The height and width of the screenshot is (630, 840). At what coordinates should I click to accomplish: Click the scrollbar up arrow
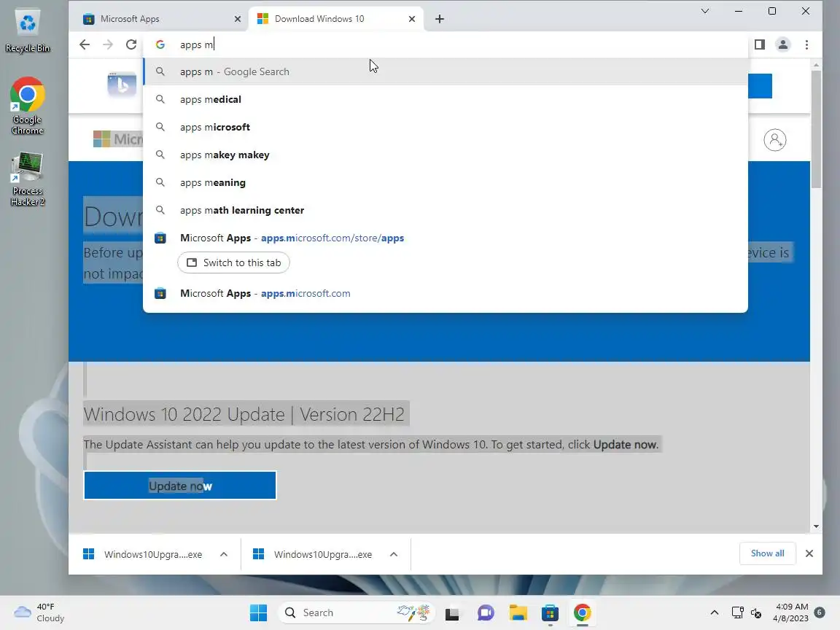pyautogui.click(x=816, y=65)
